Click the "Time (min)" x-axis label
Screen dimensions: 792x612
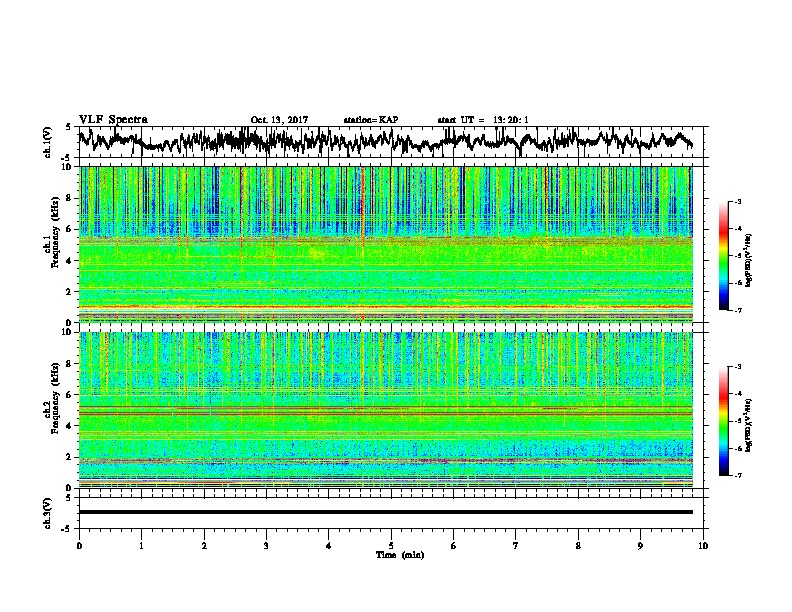tap(400, 555)
